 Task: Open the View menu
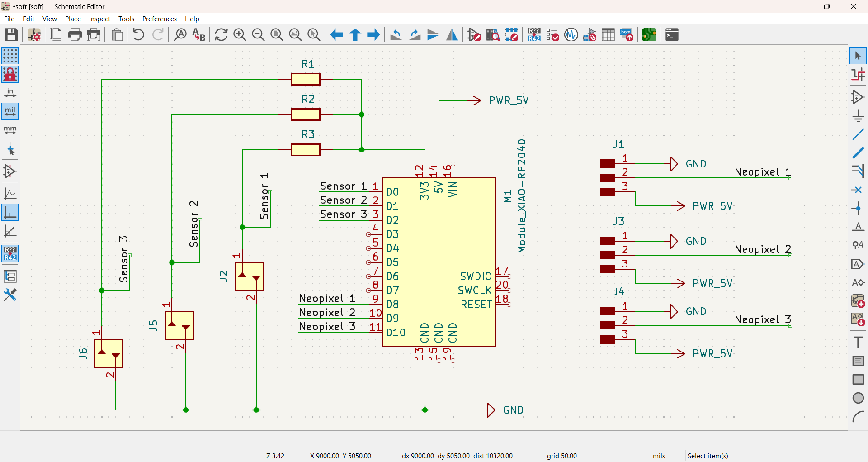click(x=50, y=19)
